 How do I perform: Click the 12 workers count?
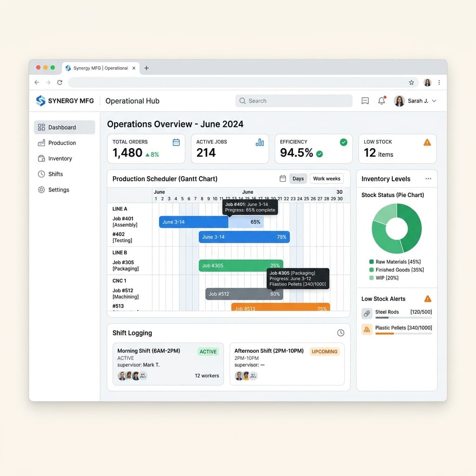click(207, 376)
